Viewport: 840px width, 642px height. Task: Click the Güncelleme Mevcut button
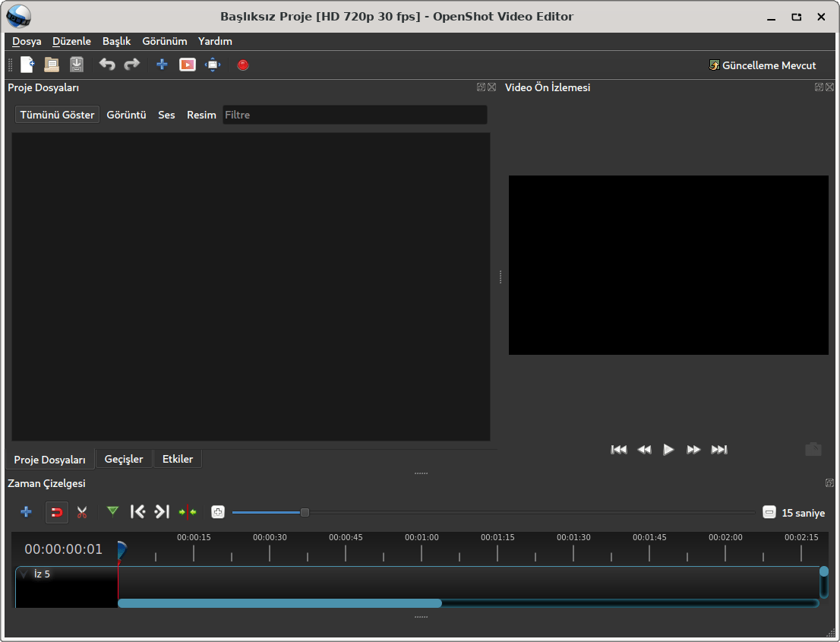(x=762, y=65)
